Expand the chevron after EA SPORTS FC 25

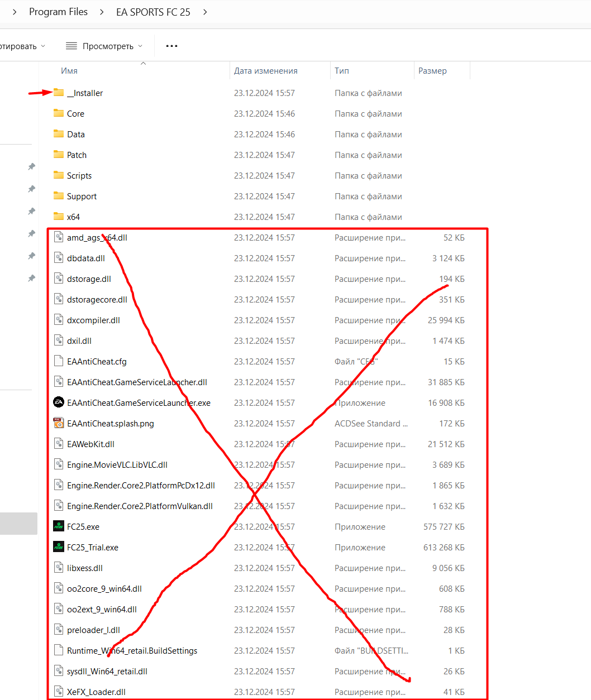(x=205, y=12)
